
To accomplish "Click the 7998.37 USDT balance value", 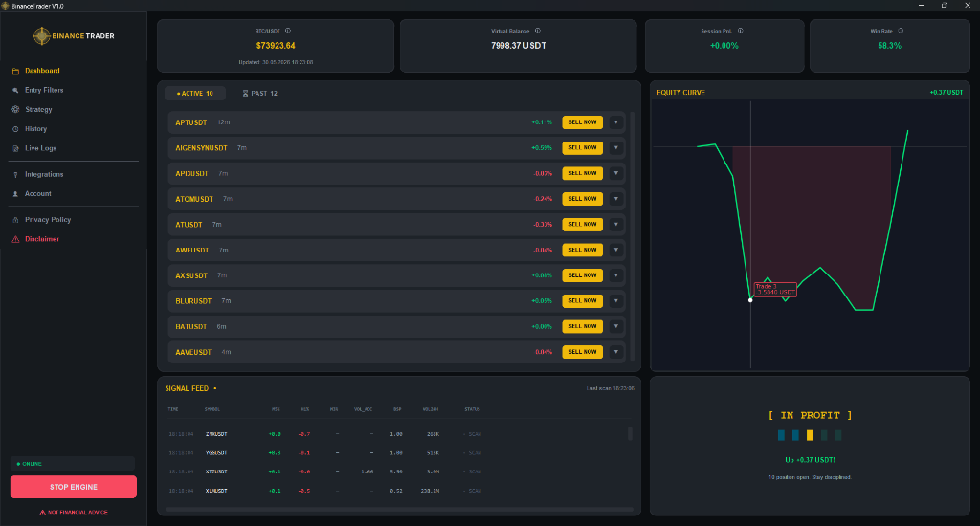I will 519,46.
